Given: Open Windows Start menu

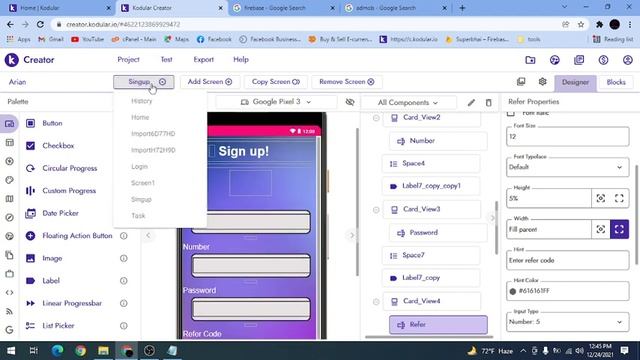Looking at the screenshot, I should 11,351.
